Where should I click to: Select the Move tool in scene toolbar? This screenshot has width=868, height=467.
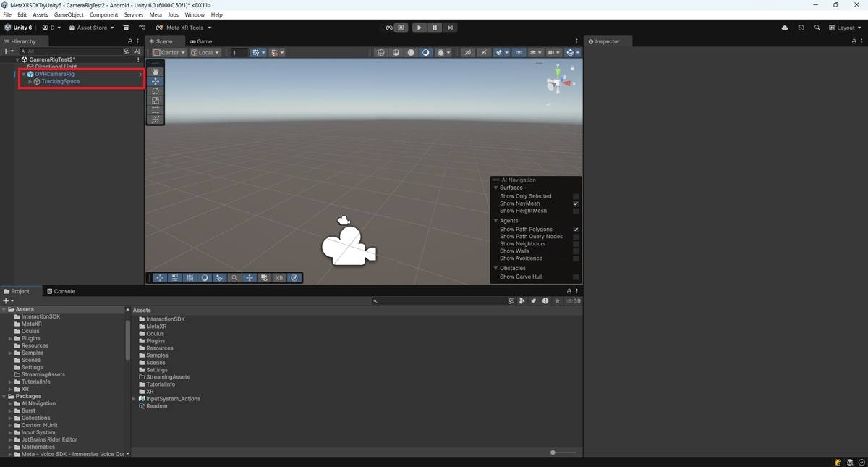pos(156,82)
